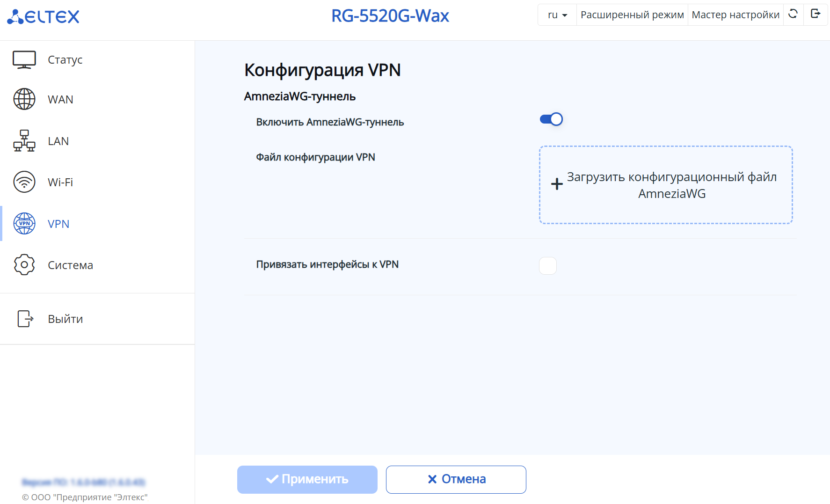Click the Wi-Fi signal icon
830x504 pixels.
[x=24, y=182]
